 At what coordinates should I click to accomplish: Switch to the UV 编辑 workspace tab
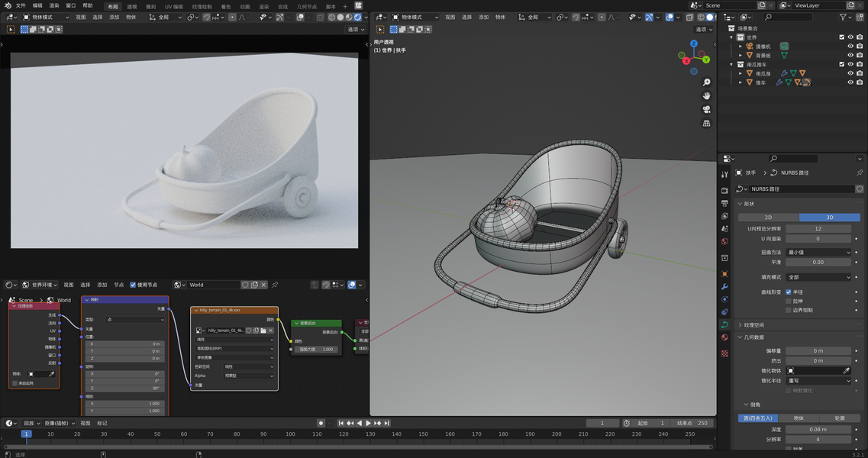click(173, 6)
